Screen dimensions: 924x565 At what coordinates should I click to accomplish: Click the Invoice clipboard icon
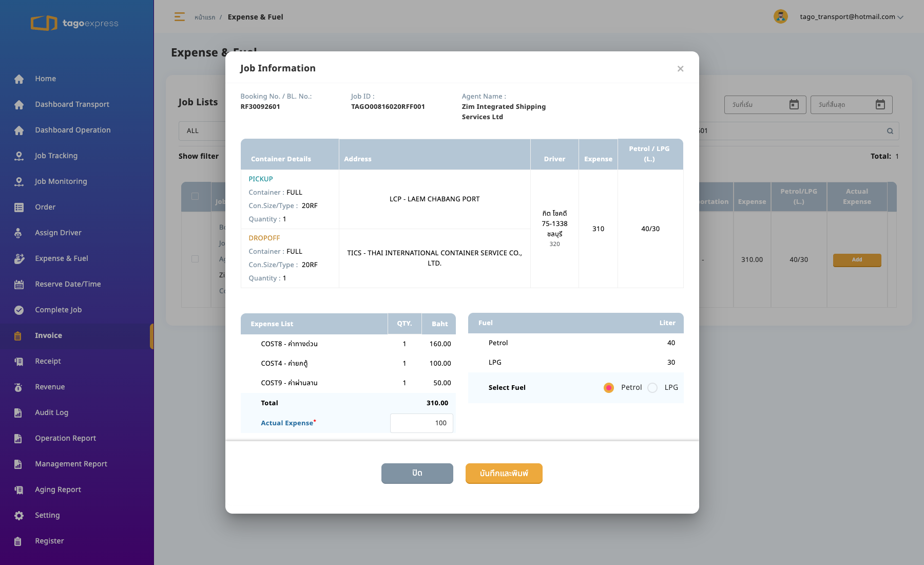(18, 336)
